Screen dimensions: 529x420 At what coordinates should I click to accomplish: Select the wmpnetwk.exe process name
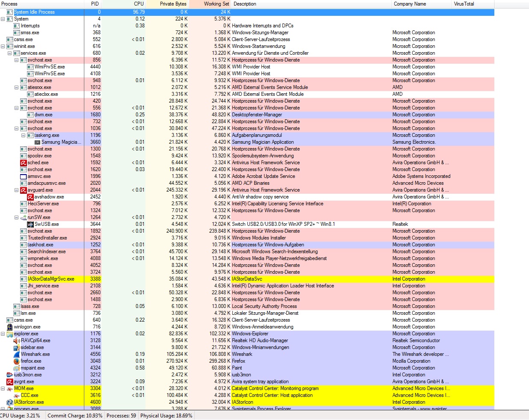43,258
